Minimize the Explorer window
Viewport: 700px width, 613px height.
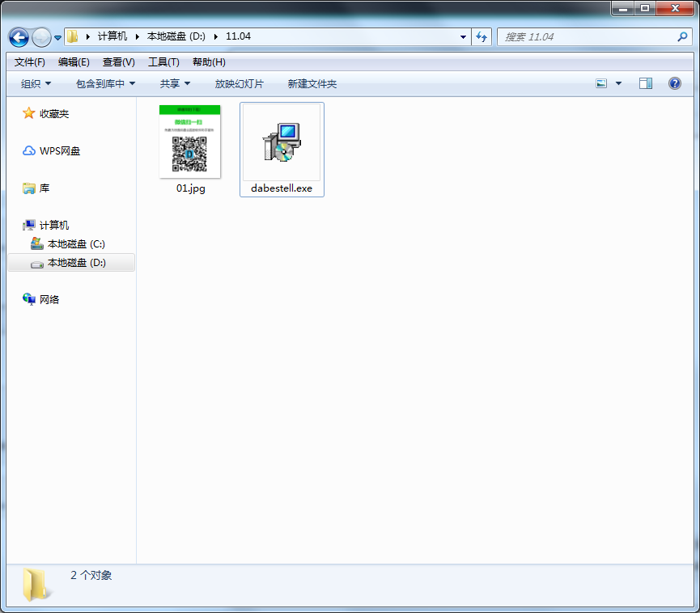coord(623,8)
